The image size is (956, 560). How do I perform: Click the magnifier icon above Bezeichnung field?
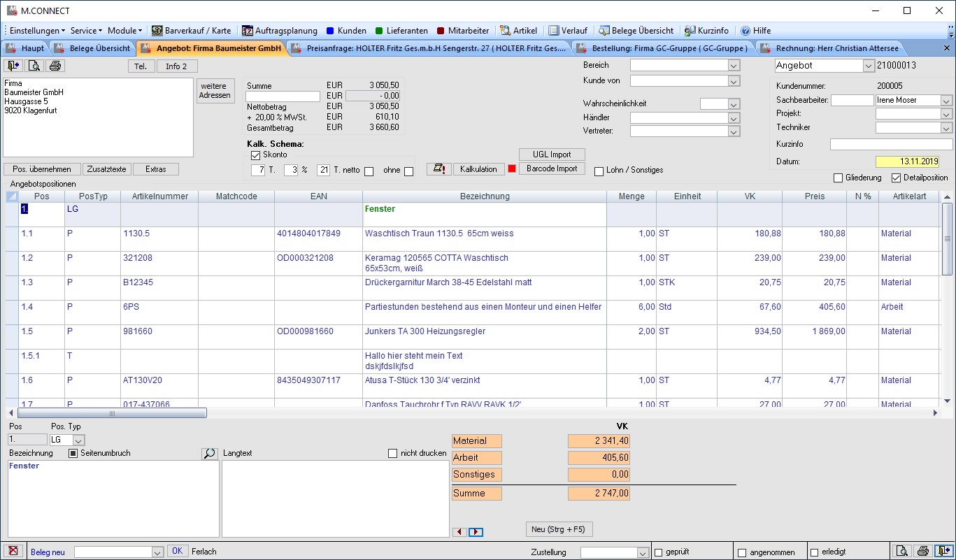(x=209, y=453)
